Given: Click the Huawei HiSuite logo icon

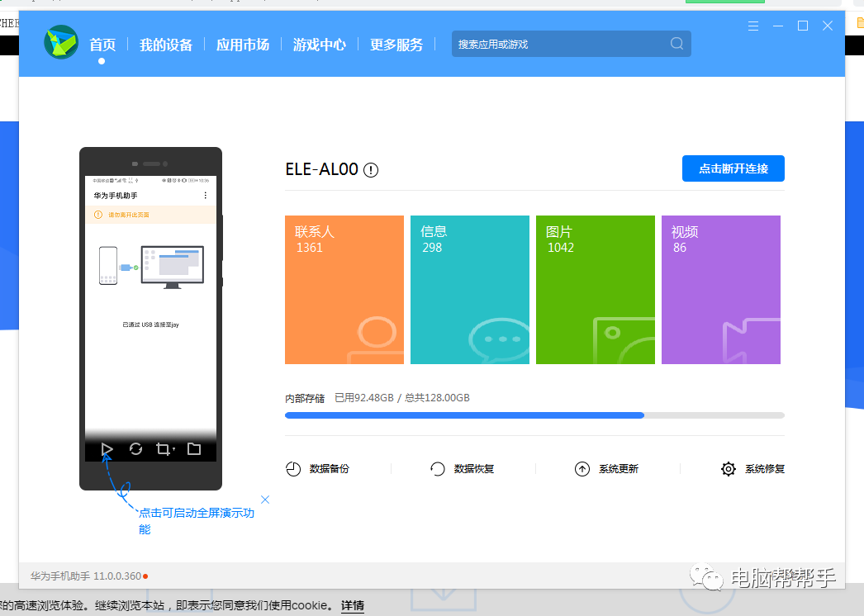Looking at the screenshot, I should coord(60,42).
